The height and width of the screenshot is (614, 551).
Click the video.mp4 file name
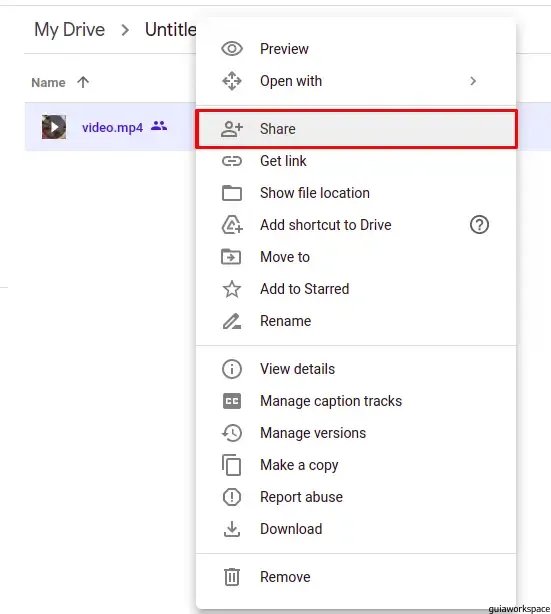tap(112, 127)
